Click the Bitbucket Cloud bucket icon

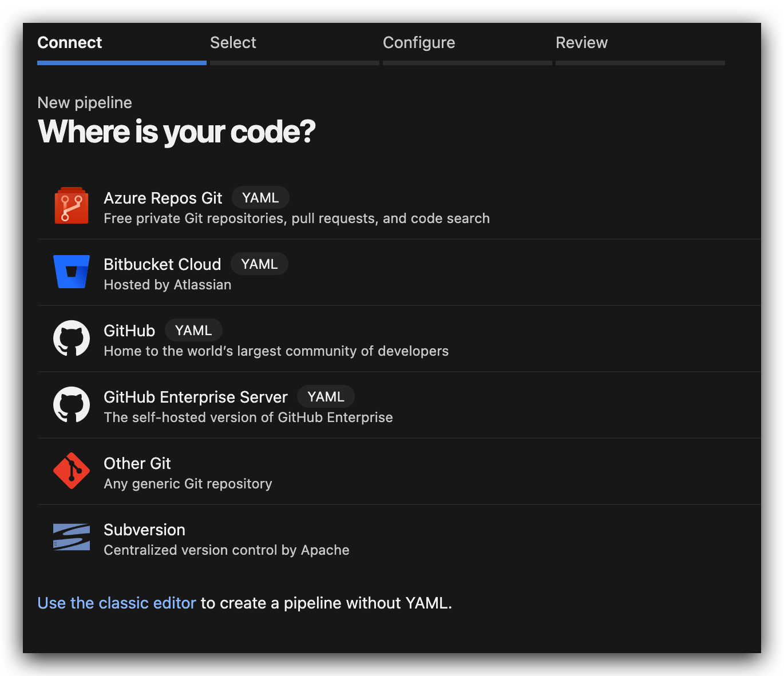(72, 272)
